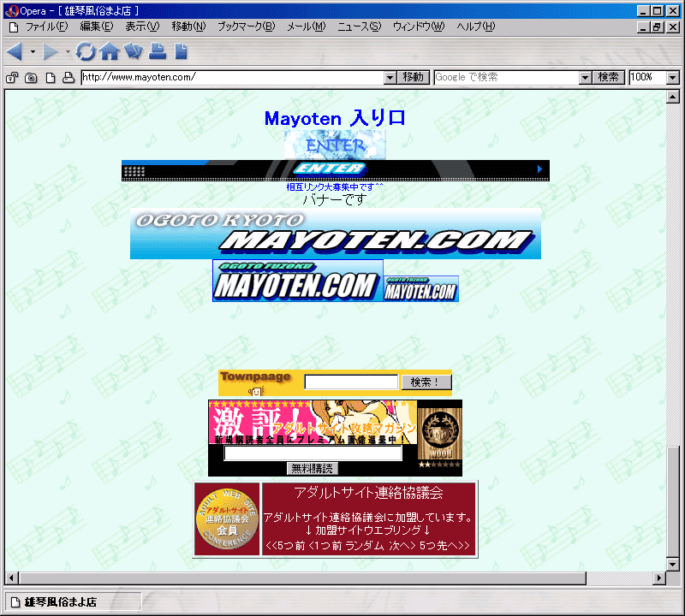Go to the home page icon
The width and height of the screenshot is (685, 616).
click(x=110, y=51)
